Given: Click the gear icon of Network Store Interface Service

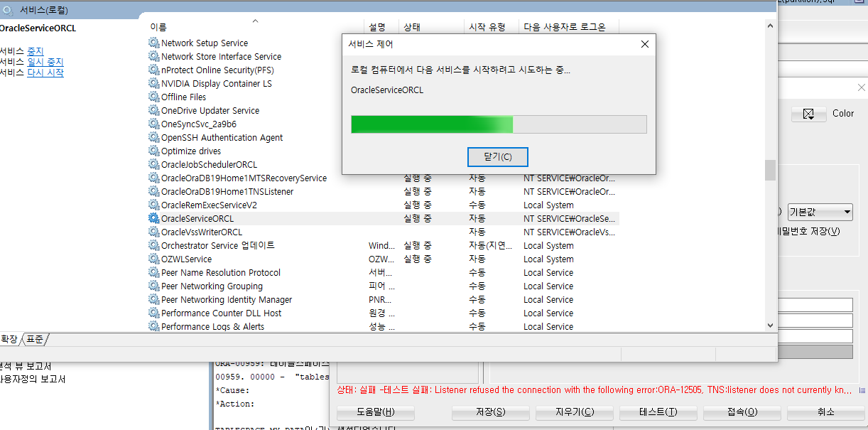Looking at the screenshot, I should click(153, 57).
